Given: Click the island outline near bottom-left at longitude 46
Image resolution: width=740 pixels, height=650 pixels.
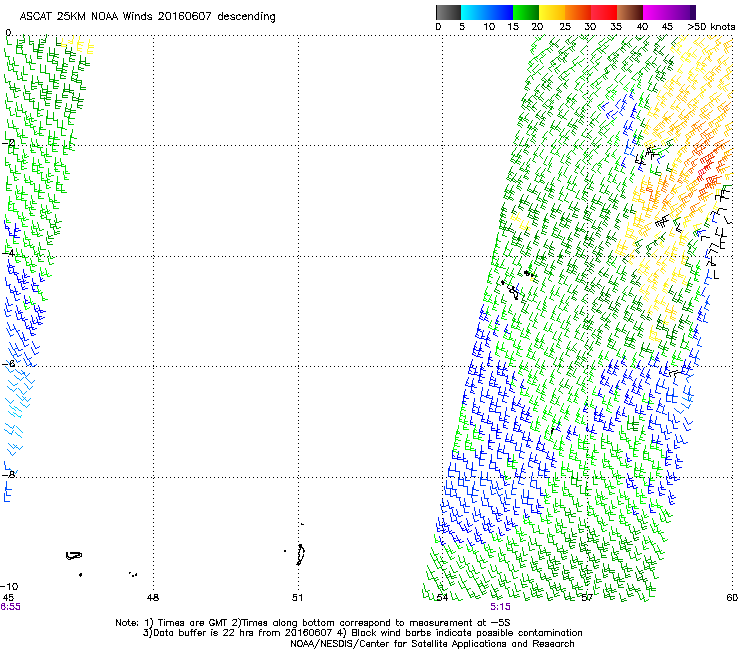Looking at the screenshot, I should pyautogui.click(x=74, y=556).
